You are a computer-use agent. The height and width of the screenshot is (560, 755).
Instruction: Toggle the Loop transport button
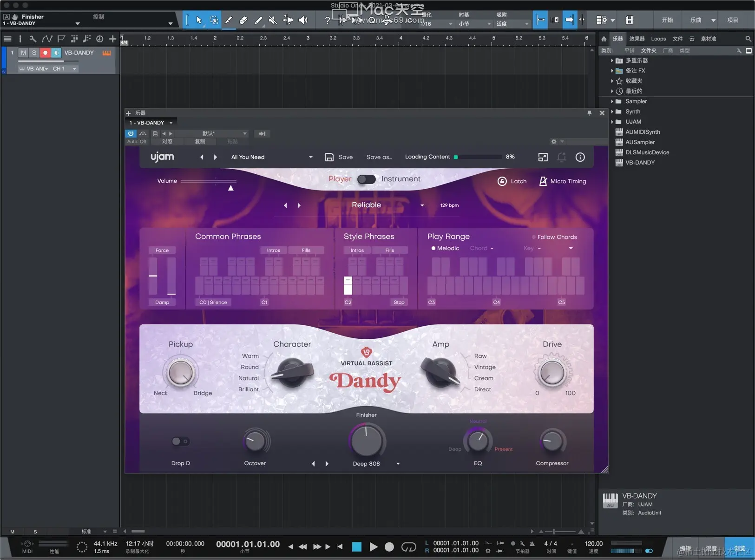coord(408,547)
